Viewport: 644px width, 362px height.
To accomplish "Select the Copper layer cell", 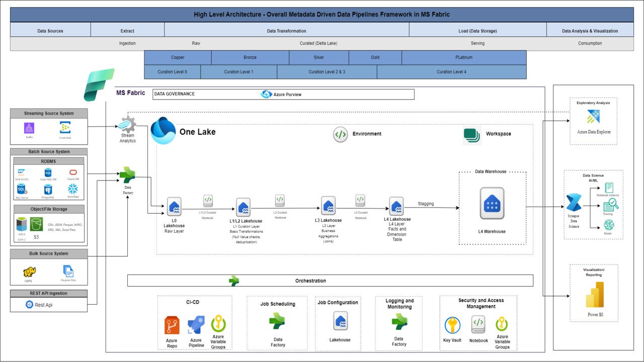I will 178,57.
